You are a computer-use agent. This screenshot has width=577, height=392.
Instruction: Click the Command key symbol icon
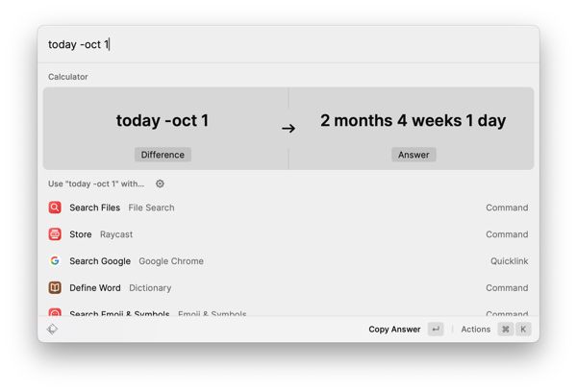[x=506, y=330]
